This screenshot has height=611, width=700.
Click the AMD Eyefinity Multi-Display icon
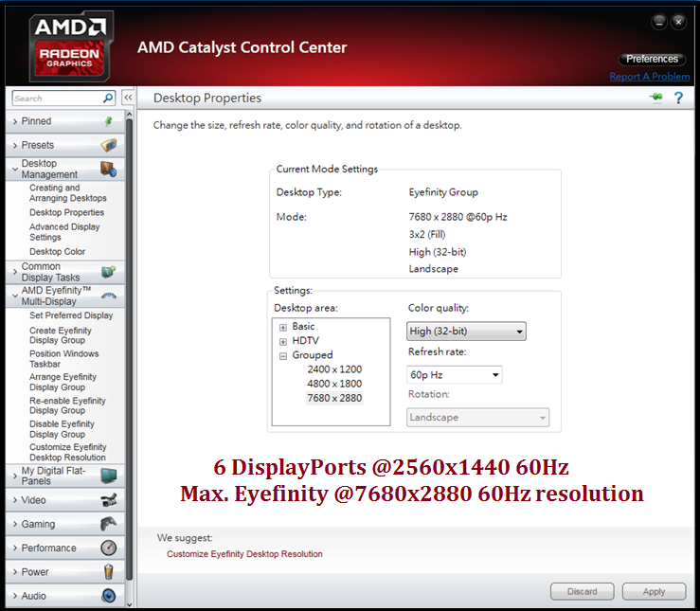pyautogui.click(x=109, y=296)
